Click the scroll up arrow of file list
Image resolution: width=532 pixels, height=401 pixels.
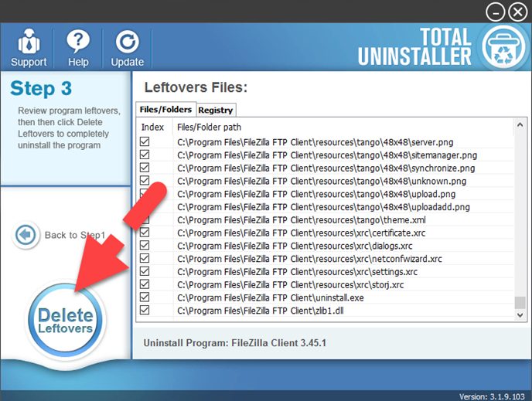pos(520,124)
